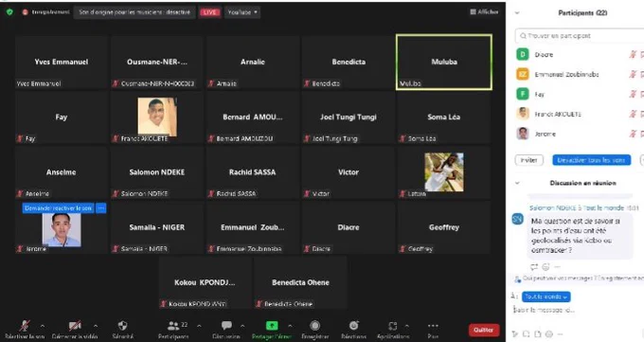Image resolution: width=644 pixels, height=342 pixels.
Task: Click Franck AKOUETE's avatar in participants list
Action: pos(523,114)
